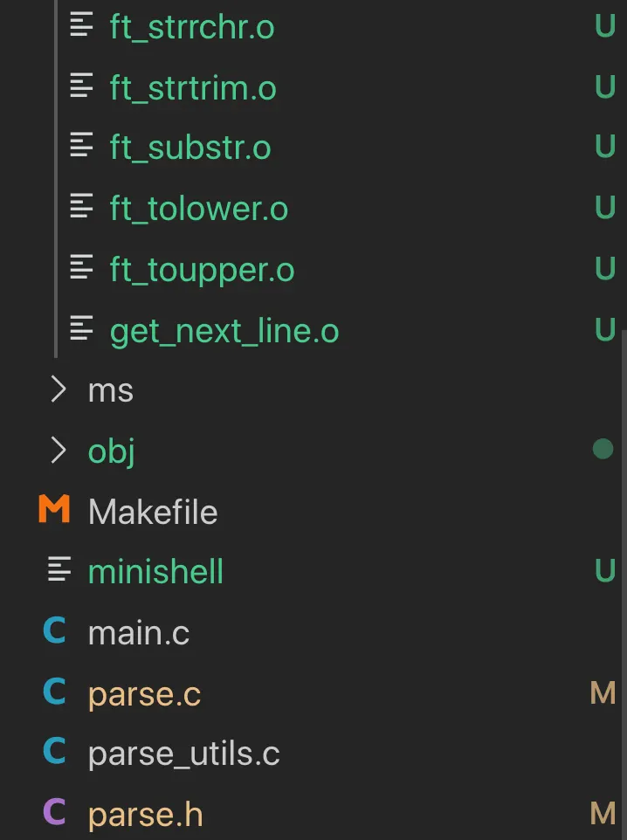The width and height of the screenshot is (627, 840).
Task: Select the main.c file
Action: [x=139, y=633]
